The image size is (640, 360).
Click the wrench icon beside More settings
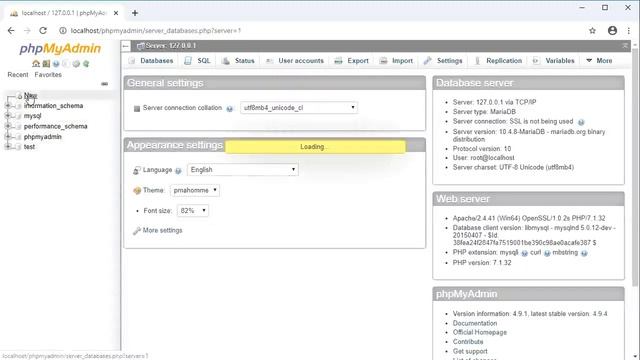click(x=137, y=231)
